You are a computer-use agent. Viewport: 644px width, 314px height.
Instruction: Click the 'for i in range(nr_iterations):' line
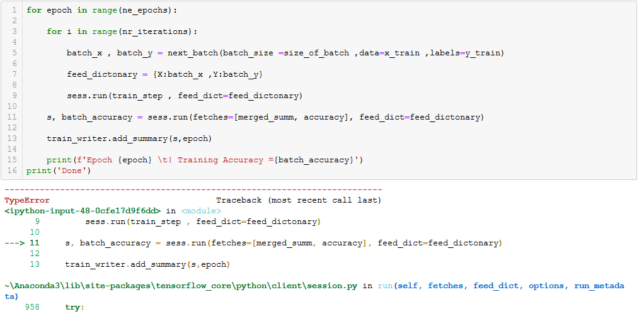point(122,31)
